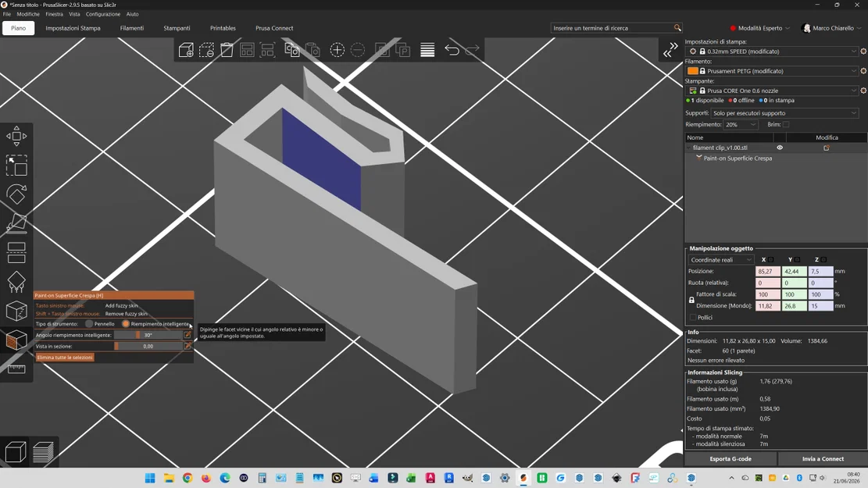Open the Modalità Esperto mode dropdown

(x=761, y=27)
